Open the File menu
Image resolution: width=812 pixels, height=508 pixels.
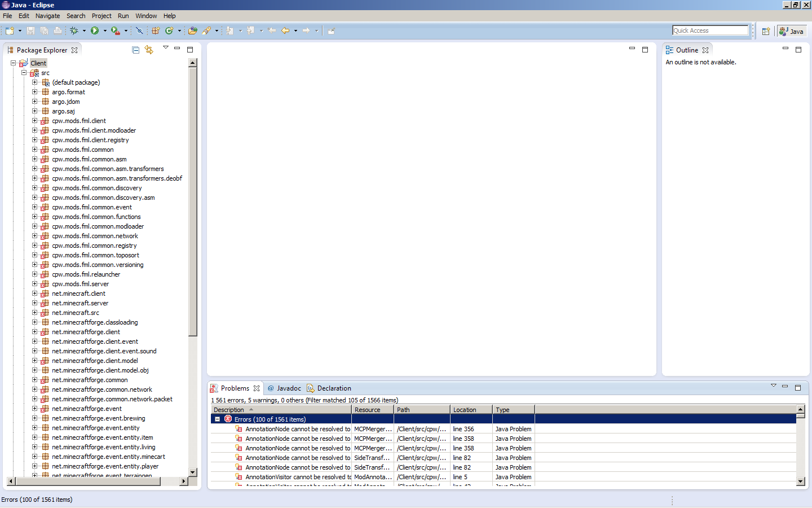coord(7,16)
